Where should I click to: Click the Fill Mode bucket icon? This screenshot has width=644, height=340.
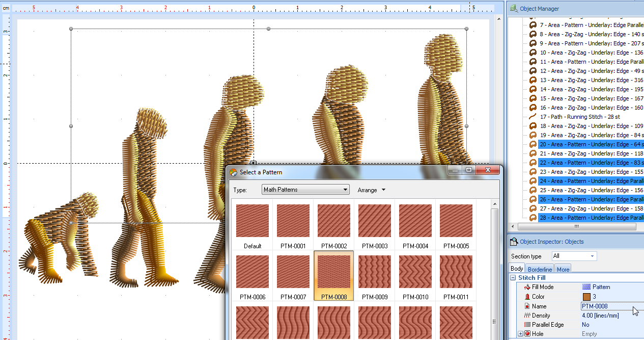527,287
